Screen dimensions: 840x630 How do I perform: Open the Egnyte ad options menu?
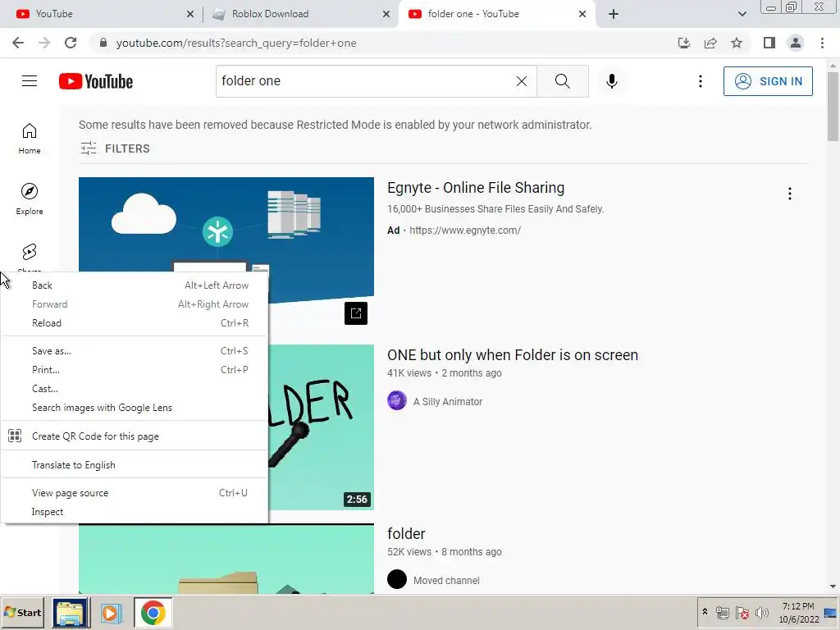(790, 194)
